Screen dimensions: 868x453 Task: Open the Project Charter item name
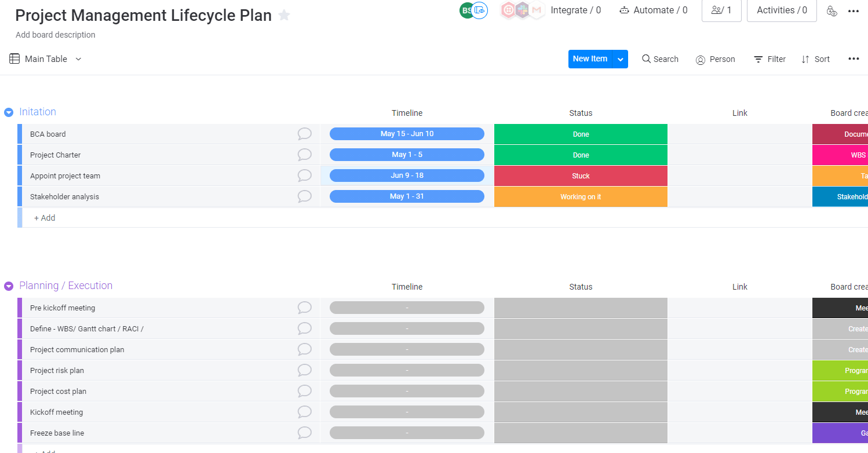coord(56,155)
